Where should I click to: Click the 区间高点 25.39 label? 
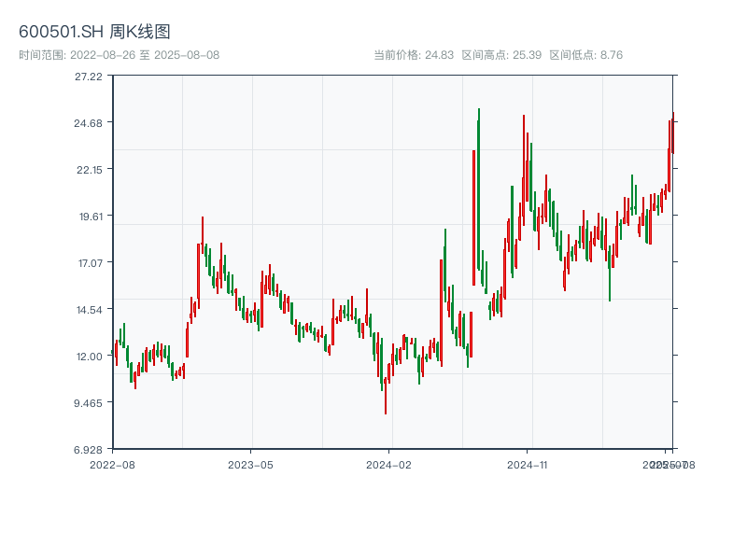point(501,55)
